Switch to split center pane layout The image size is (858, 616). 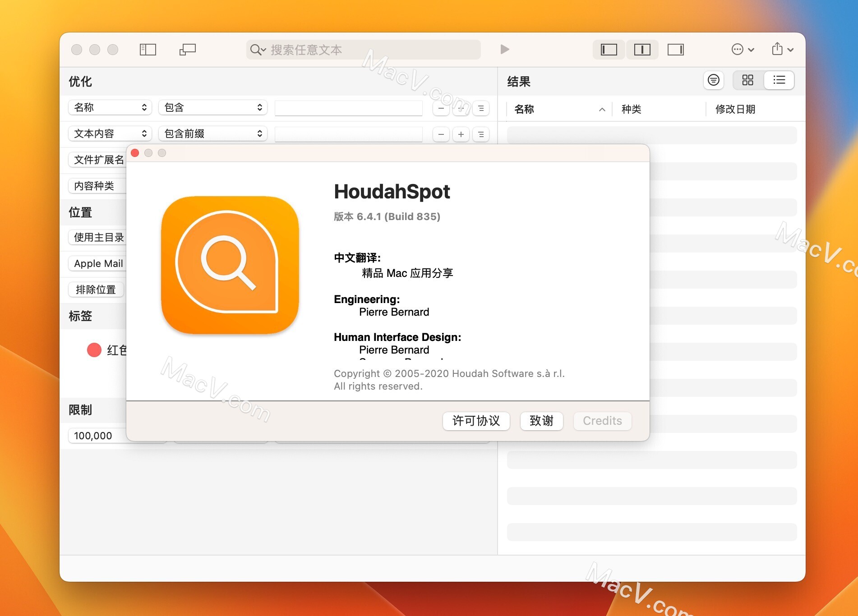642,50
